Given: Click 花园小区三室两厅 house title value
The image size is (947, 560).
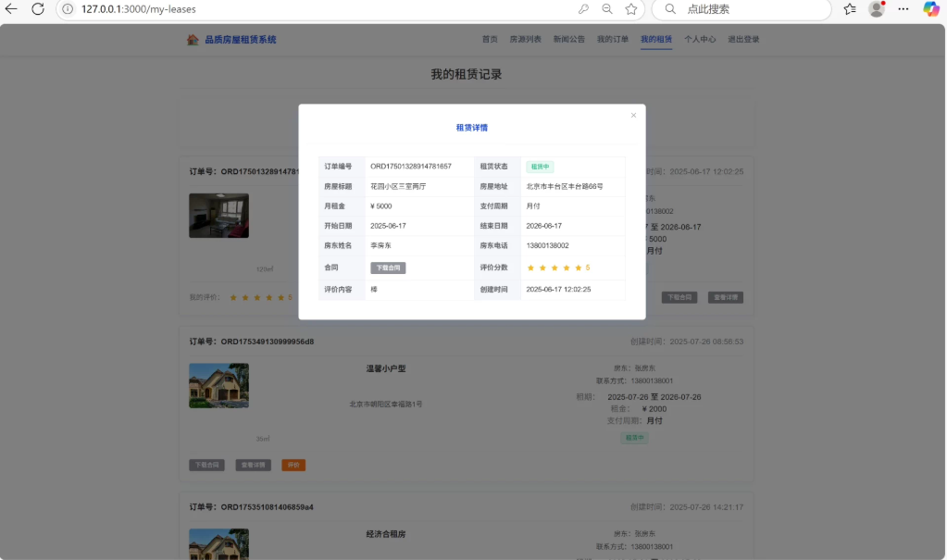Looking at the screenshot, I should (x=398, y=187).
